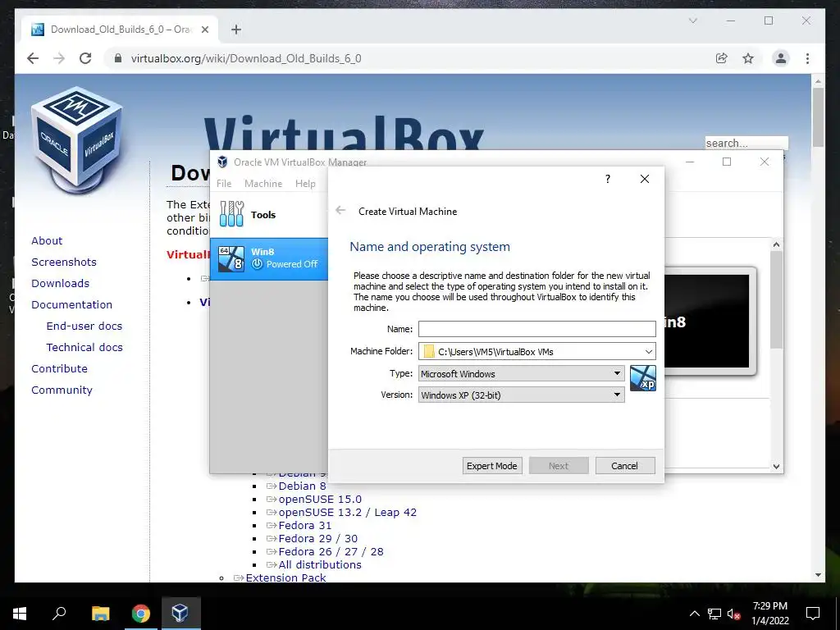Open the All distributions link
840x630 pixels.
pos(320,564)
